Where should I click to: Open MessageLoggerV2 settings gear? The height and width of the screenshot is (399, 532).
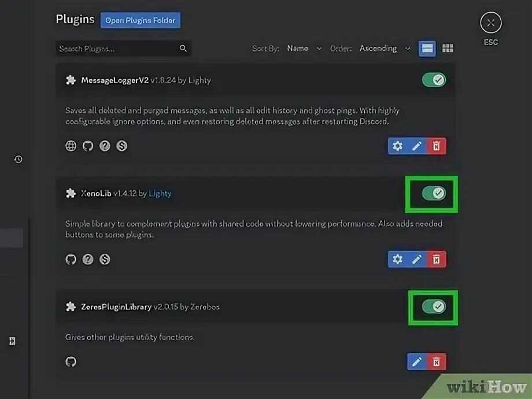point(398,146)
